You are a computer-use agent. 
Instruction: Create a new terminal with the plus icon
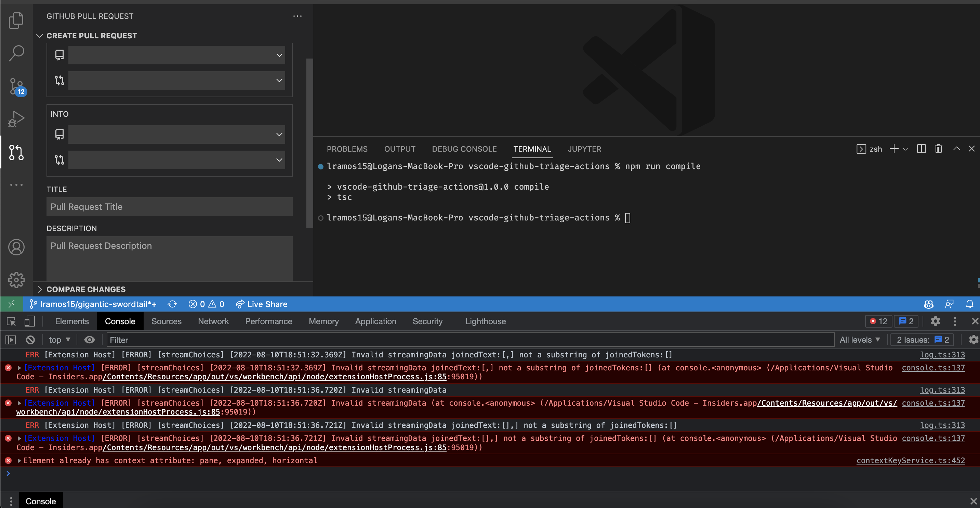click(x=893, y=149)
